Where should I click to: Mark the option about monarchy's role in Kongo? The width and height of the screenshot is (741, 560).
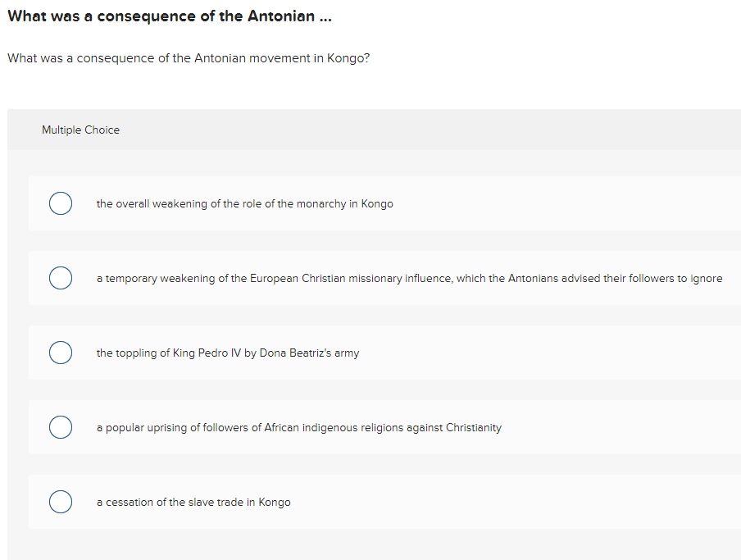click(244, 203)
